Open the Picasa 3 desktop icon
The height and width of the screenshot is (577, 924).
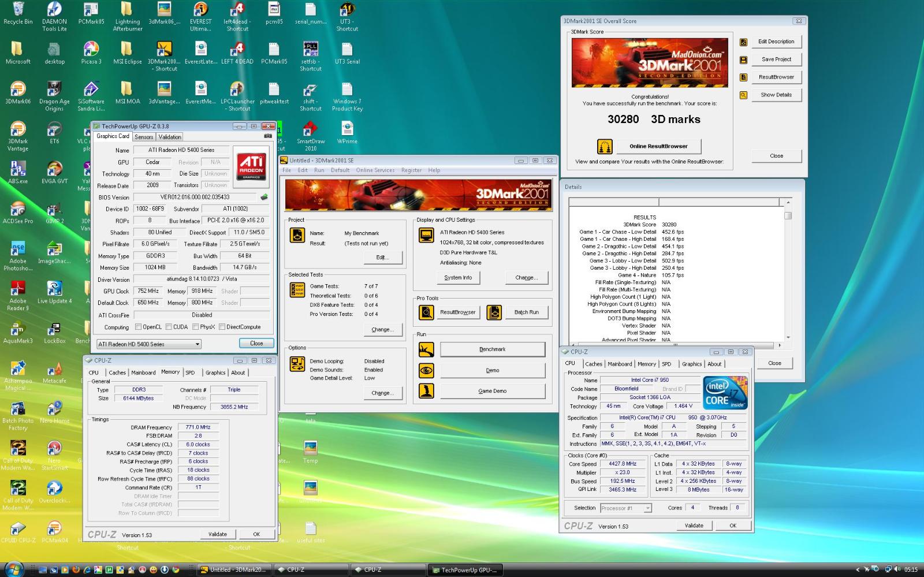point(91,53)
